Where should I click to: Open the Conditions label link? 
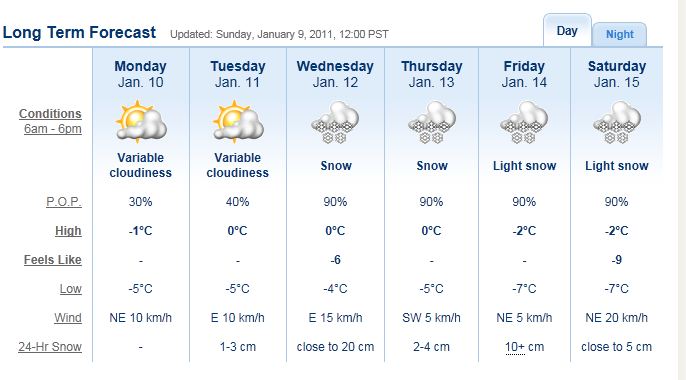coord(50,114)
